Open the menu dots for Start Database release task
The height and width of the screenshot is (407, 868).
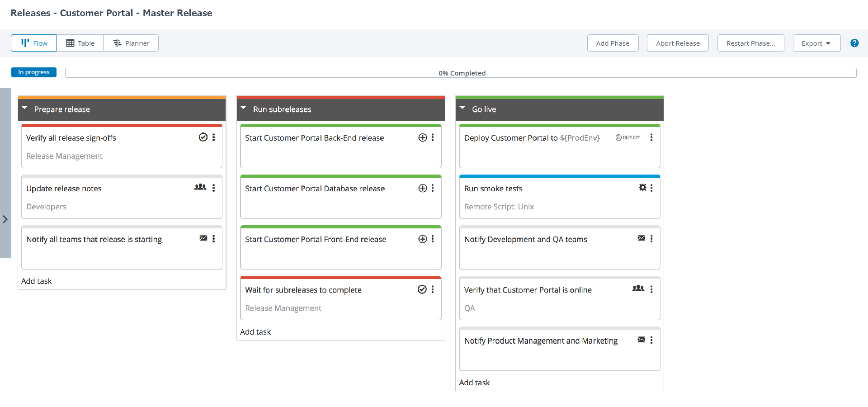(433, 188)
